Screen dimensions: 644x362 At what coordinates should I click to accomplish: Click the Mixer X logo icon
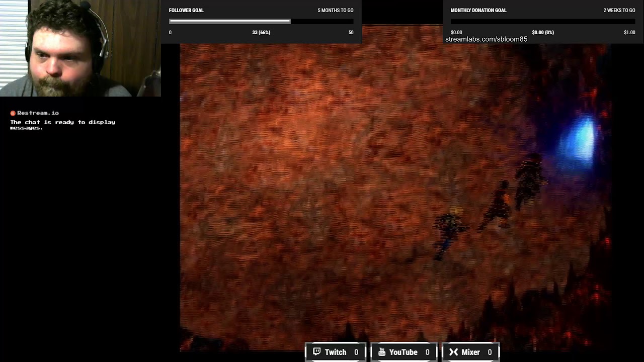click(453, 352)
